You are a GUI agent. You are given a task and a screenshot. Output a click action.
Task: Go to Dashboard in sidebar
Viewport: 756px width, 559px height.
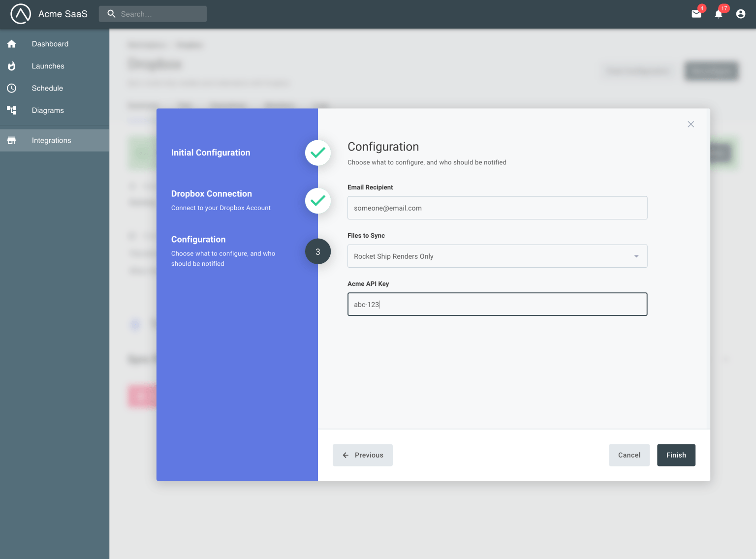point(55,44)
